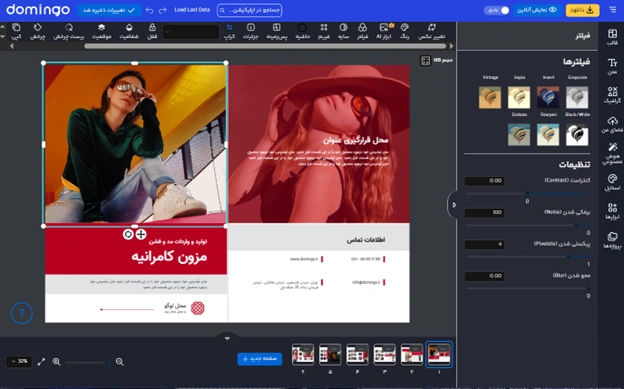Image resolution: width=624 pixels, height=389 pixels.
Task: Click the Blur value input field
Action: coord(484,276)
